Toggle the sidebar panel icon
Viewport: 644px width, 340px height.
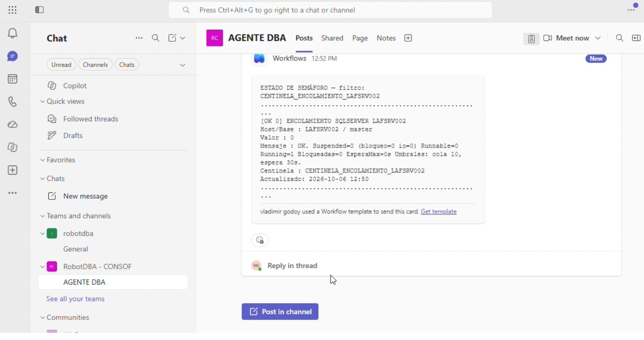[x=39, y=10]
